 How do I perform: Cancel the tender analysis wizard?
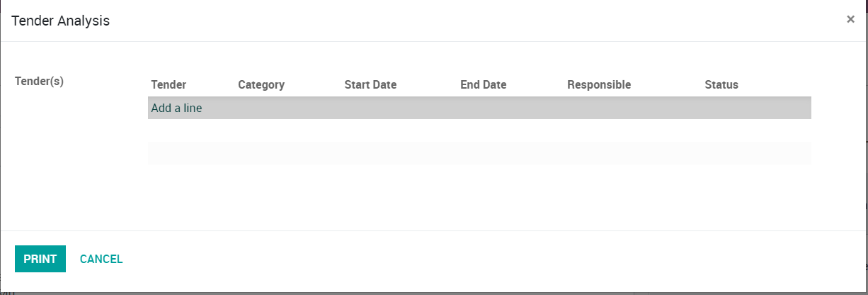(x=101, y=260)
